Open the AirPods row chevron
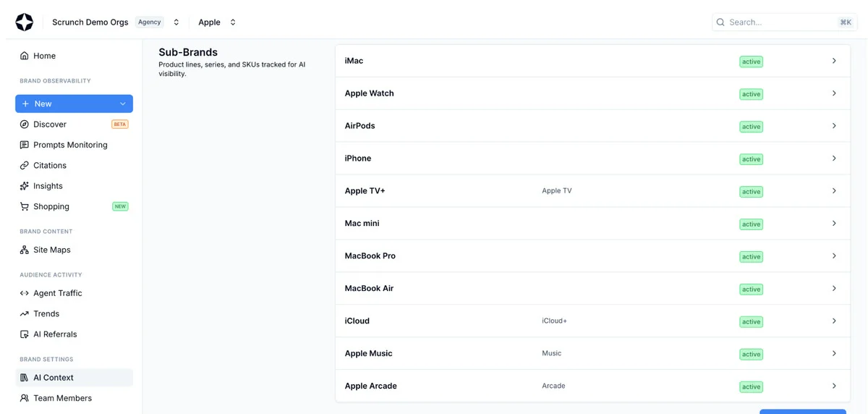 pos(834,126)
